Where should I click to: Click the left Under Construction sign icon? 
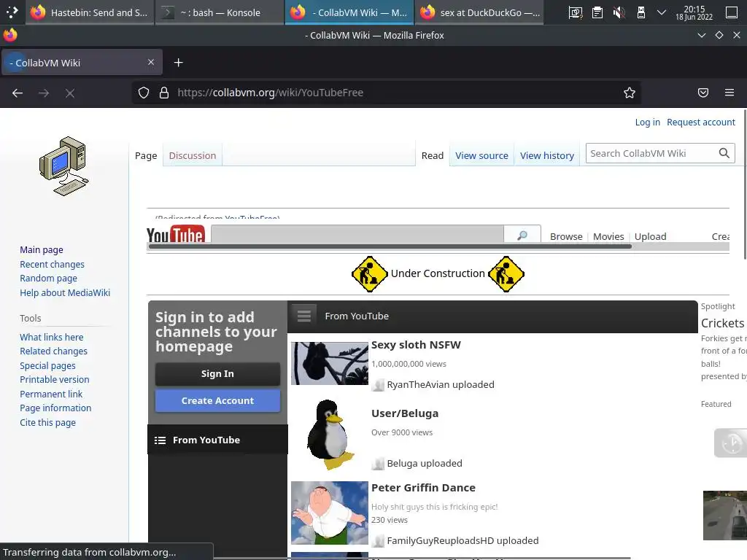click(369, 274)
